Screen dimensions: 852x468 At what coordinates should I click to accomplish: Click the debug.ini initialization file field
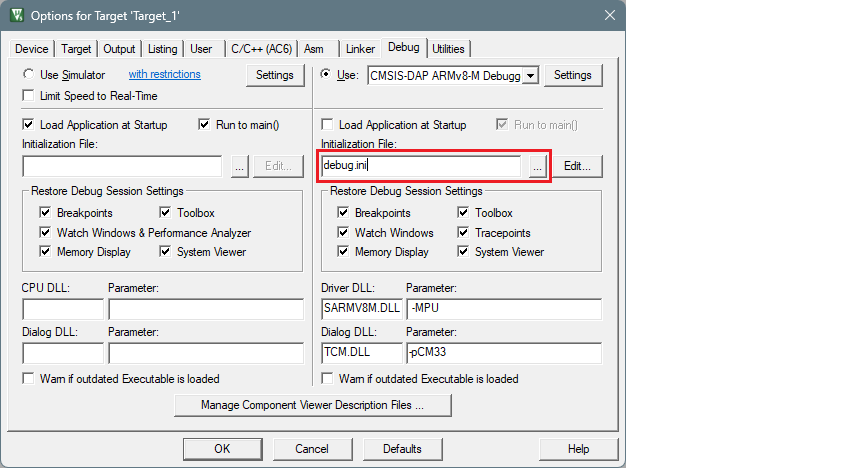click(421, 166)
